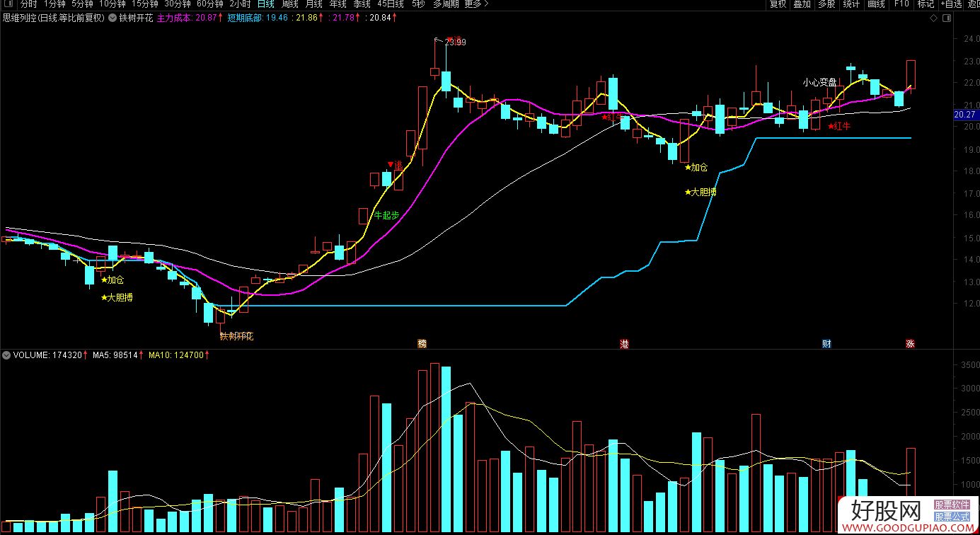Click the 复权 adjustment button
Viewport: 980px width, 535px height.
(x=778, y=4)
